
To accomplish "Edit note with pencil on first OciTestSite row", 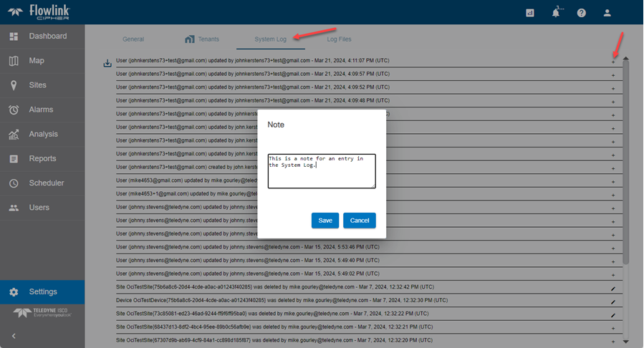I will point(612,289).
